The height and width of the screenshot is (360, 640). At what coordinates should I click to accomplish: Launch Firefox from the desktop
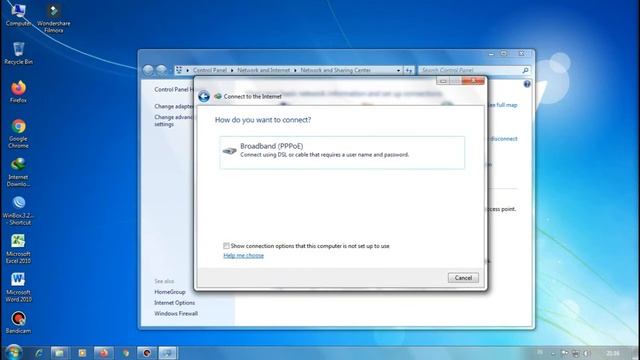[18, 91]
